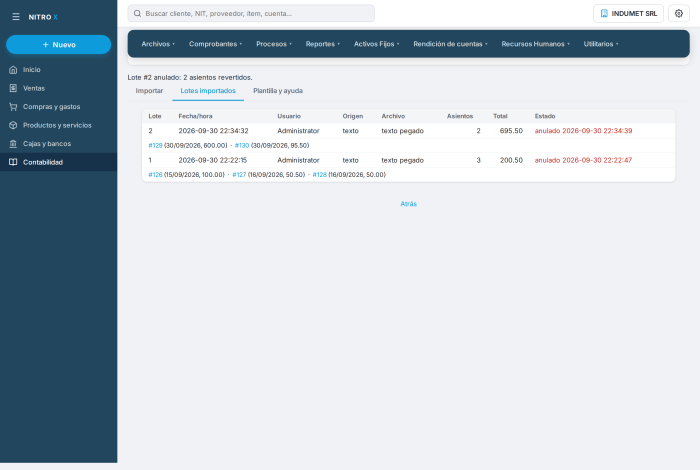Click the Productos y servicios box icon
This screenshot has height=470, width=700.
click(x=13, y=125)
